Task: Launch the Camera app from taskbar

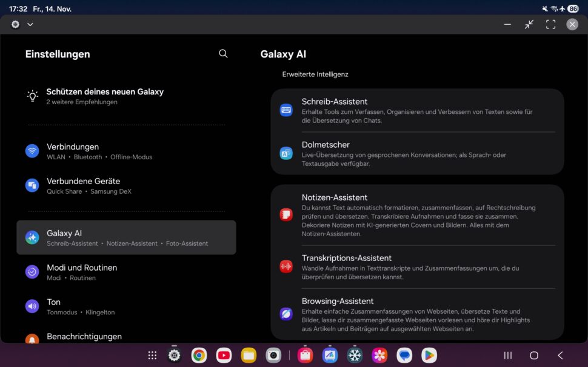Action: pos(274,355)
